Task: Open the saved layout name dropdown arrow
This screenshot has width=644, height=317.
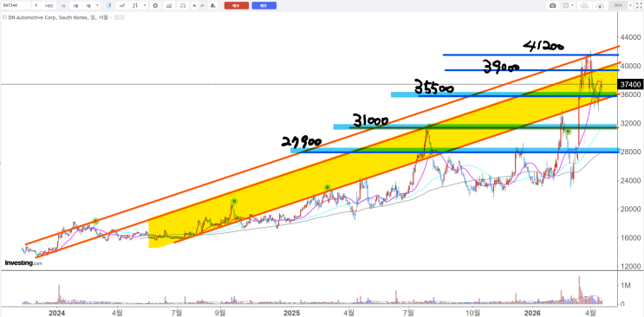Action: coord(630,5)
